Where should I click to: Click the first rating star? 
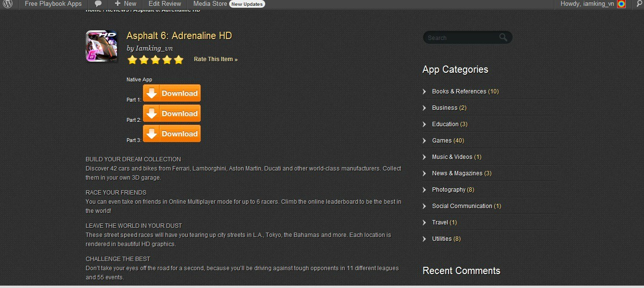tap(132, 60)
